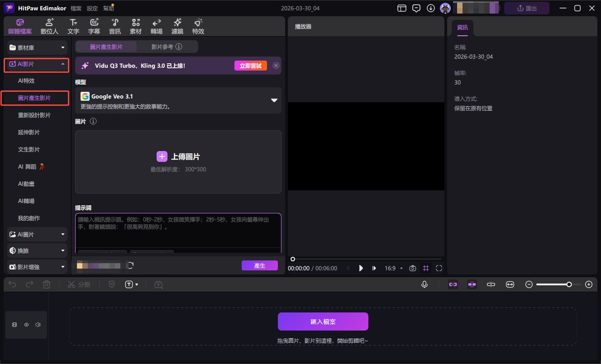Toggle track visibility with the eye icon

[26, 325]
